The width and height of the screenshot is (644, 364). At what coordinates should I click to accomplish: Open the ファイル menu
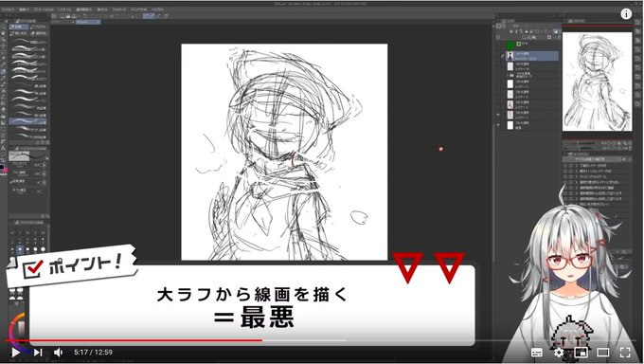pos(8,9)
